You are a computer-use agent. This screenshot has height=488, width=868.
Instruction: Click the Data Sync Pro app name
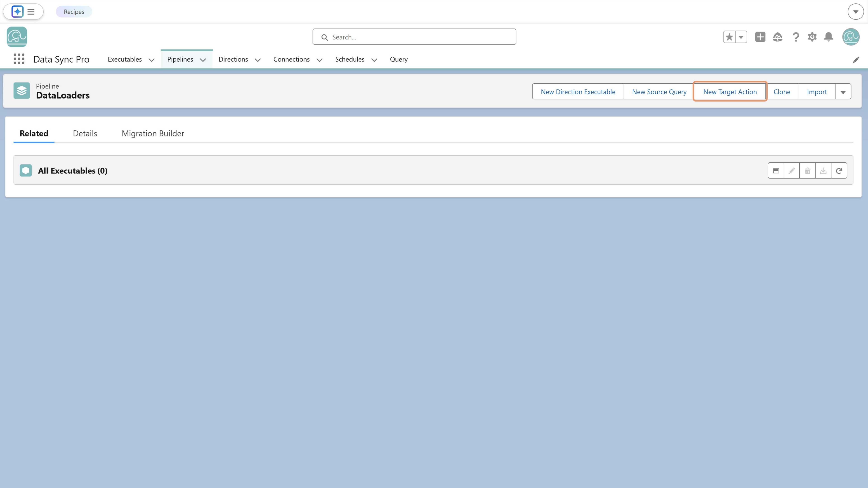tap(61, 59)
